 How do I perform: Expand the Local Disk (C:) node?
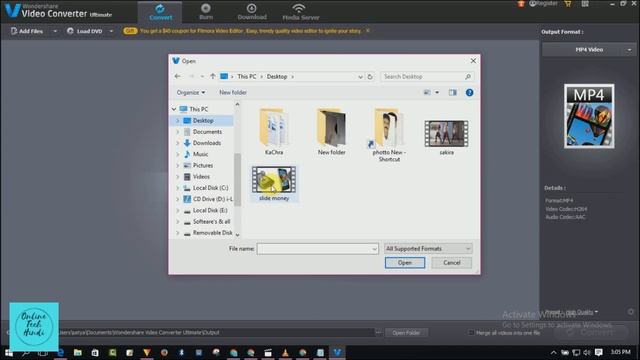click(x=178, y=188)
